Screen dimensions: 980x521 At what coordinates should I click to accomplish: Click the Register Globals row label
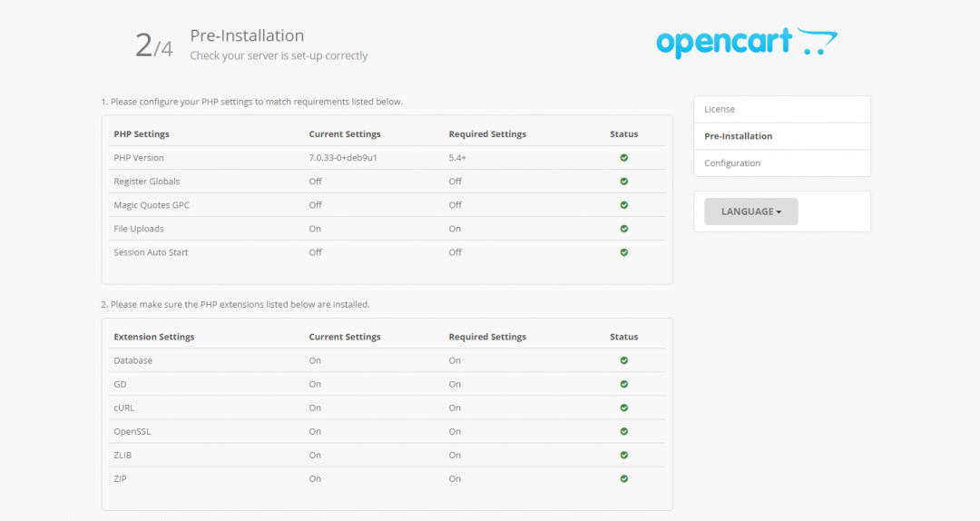coord(147,182)
